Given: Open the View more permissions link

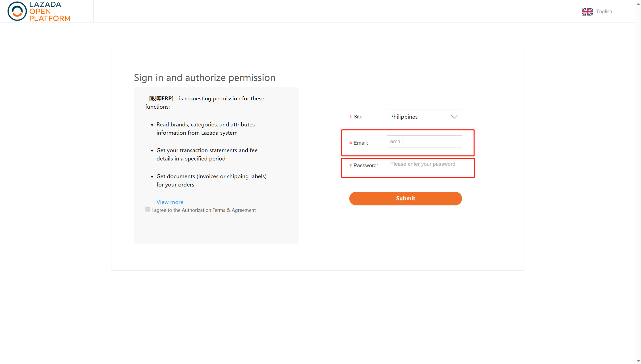Looking at the screenshot, I should 170,202.
